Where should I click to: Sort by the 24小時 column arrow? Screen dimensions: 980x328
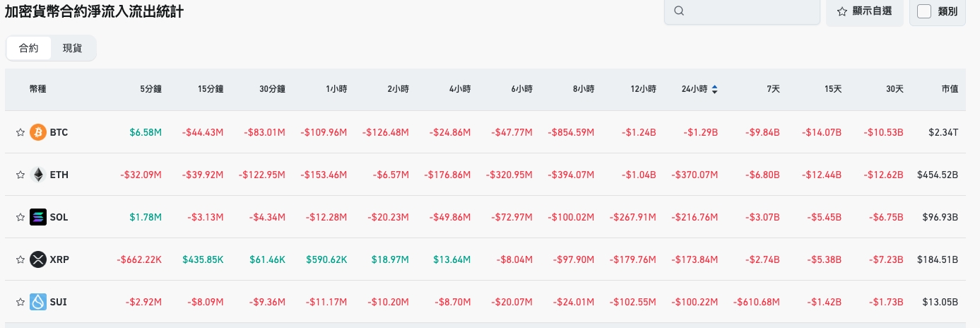tap(714, 89)
